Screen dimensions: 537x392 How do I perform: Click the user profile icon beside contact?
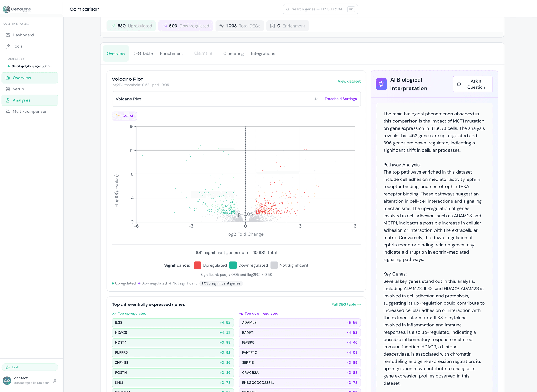[55, 381]
